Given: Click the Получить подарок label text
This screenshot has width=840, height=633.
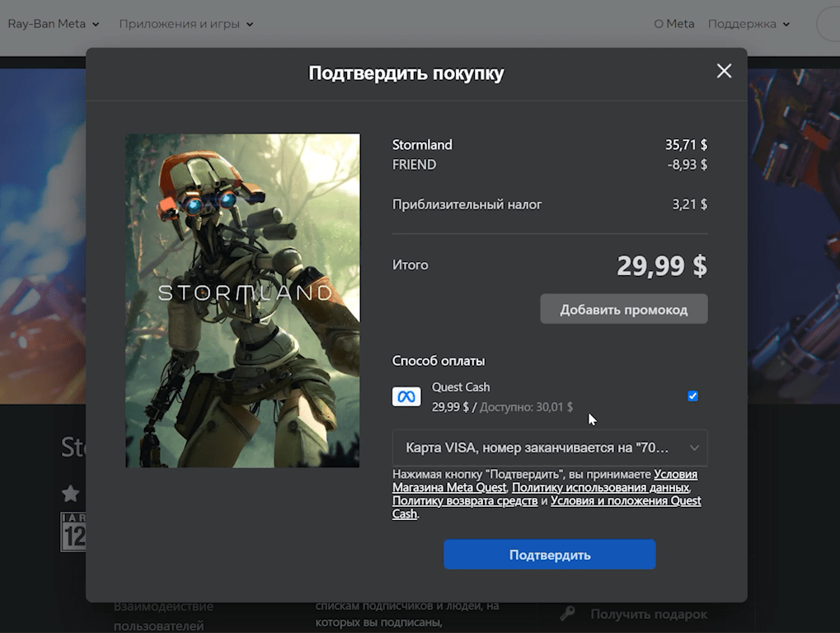Looking at the screenshot, I should tap(649, 614).
